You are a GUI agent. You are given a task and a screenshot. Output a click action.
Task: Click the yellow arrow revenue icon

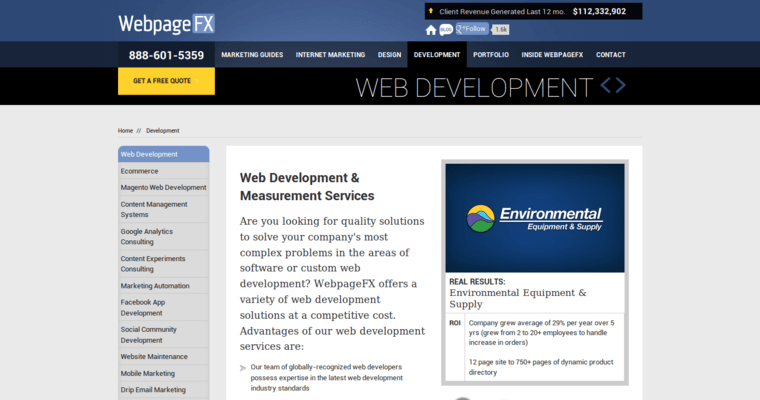coord(431,12)
